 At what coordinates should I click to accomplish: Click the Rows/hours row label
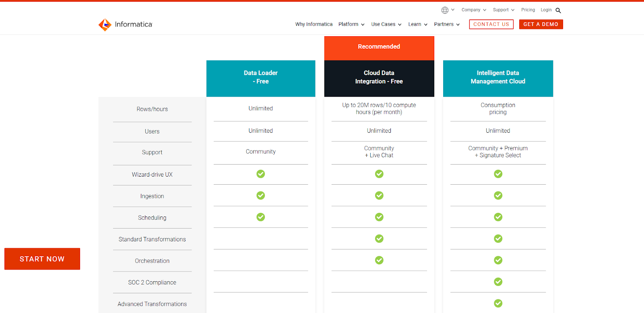coord(152,109)
